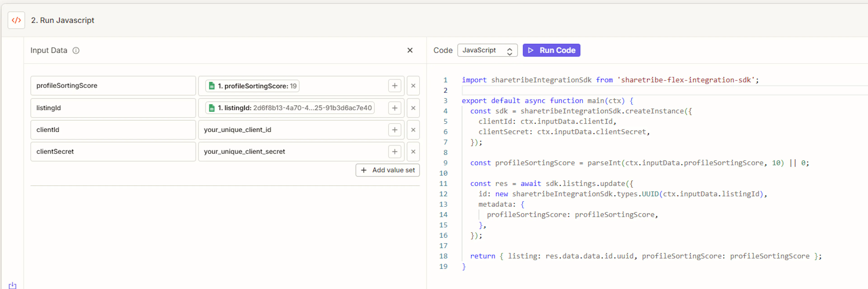Click line number 10 in the gutter
Viewport: 868px width, 289px height.
(x=443, y=173)
